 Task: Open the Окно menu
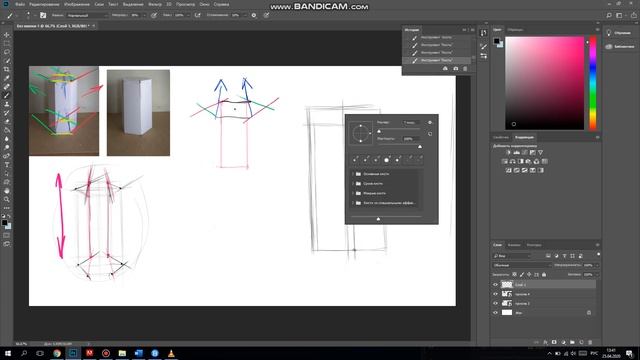[204, 4]
